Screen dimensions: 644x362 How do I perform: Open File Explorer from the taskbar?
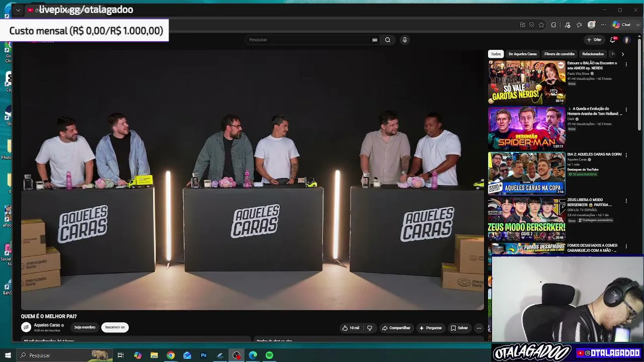pyautogui.click(x=154, y=355)
